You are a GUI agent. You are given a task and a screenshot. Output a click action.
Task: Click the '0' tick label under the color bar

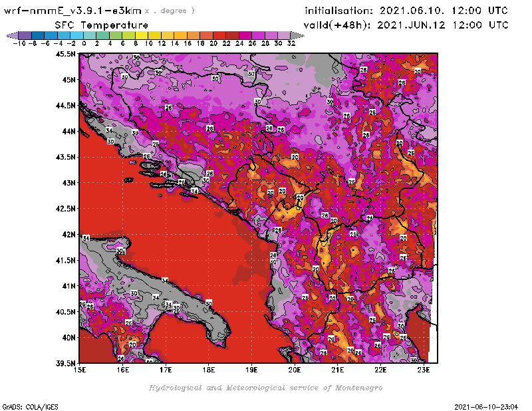[x=84, y=43]
